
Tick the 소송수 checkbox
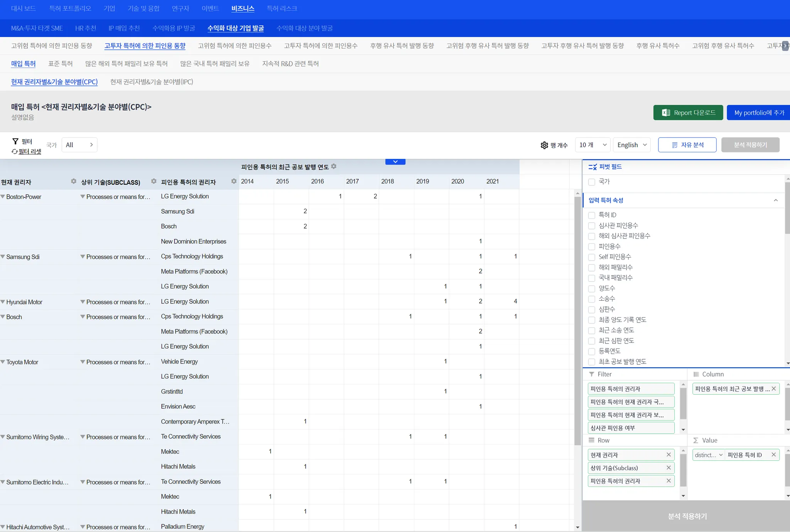[591, 299]
